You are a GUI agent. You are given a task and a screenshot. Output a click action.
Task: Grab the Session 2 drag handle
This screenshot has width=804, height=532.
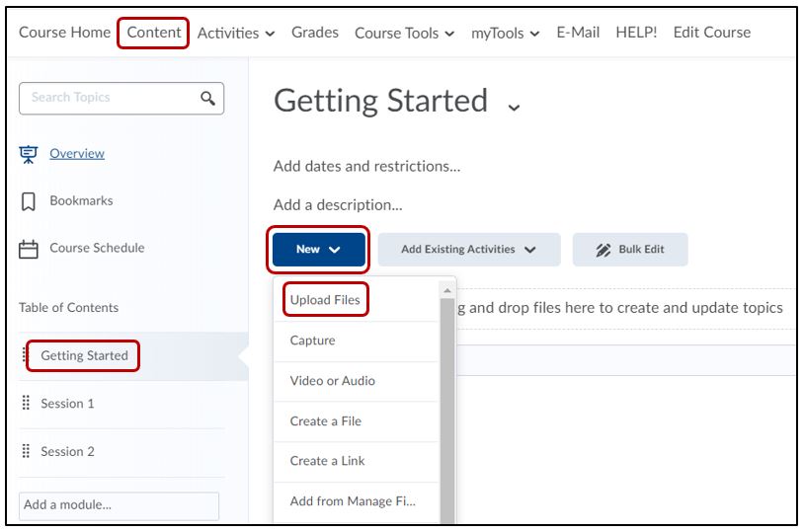click(x=26, y=452)
